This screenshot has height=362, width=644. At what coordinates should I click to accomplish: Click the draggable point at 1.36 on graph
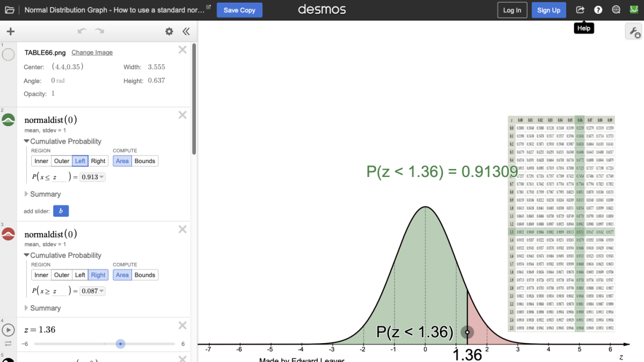point(467,332)
